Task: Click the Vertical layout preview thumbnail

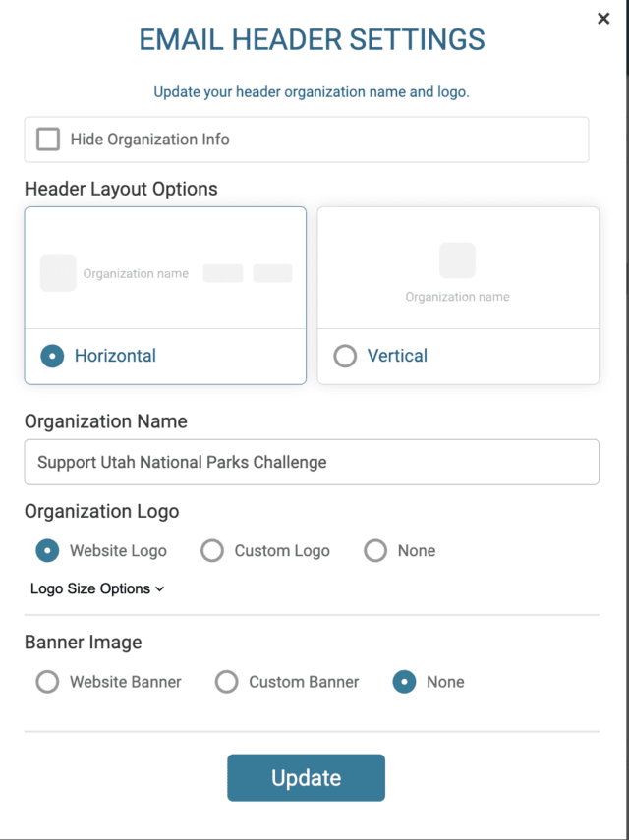Action: (x=458, y=268)
